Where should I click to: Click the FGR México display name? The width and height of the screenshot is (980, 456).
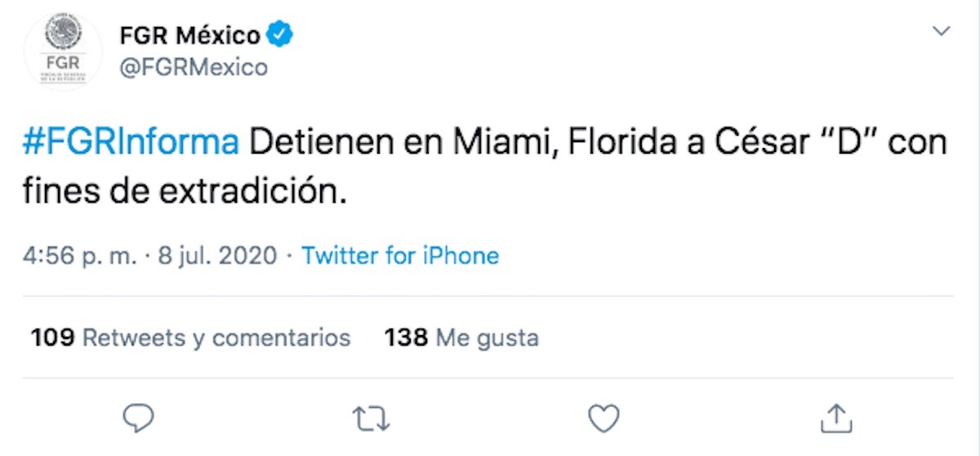pyautogui.click(x=189, y=36)
